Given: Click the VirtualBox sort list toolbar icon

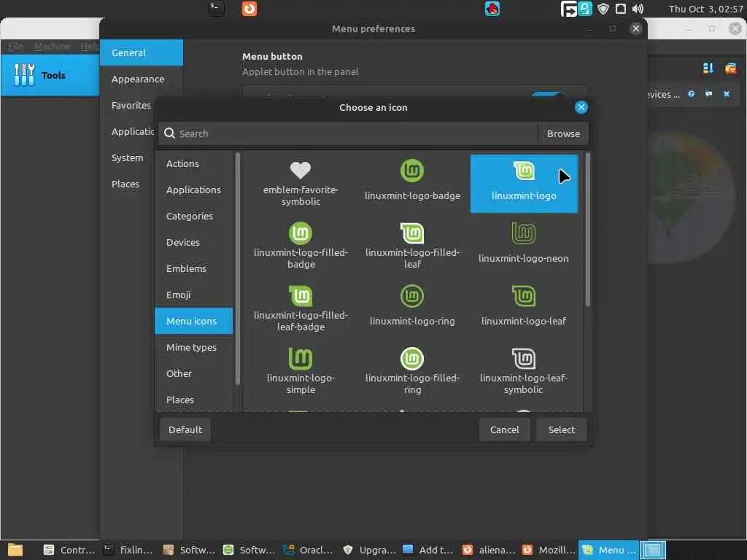Looking at the screenshot, I should click(708, 68).
